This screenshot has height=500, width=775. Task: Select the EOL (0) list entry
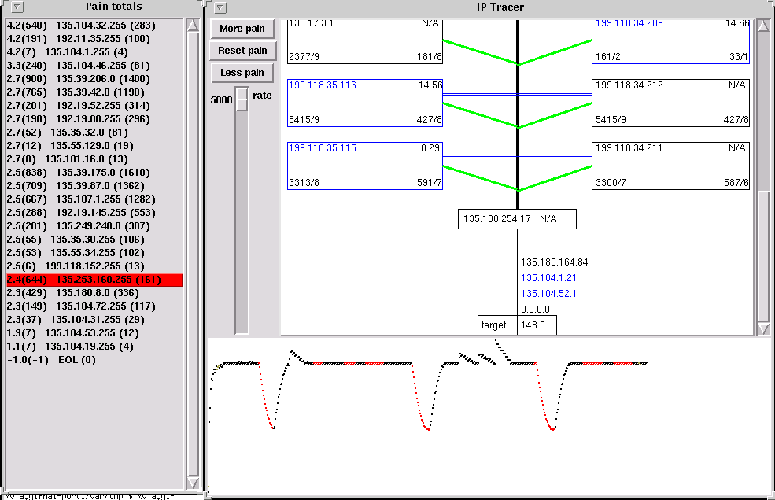point(50,358)
